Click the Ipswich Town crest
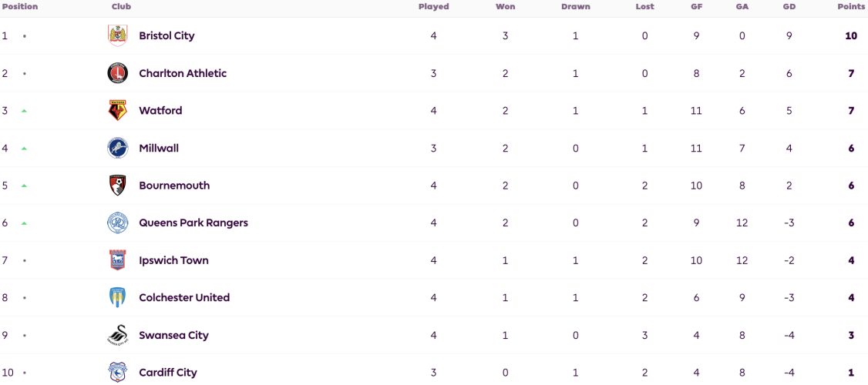 [x=117, y=260]
